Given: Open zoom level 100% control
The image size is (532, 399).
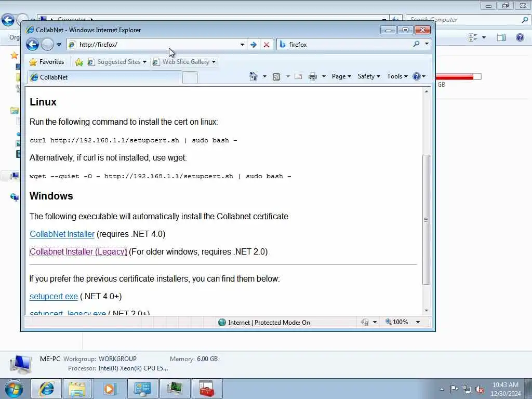Looking at the screenshot, I should pyautogui.click(x=397, y=322).
